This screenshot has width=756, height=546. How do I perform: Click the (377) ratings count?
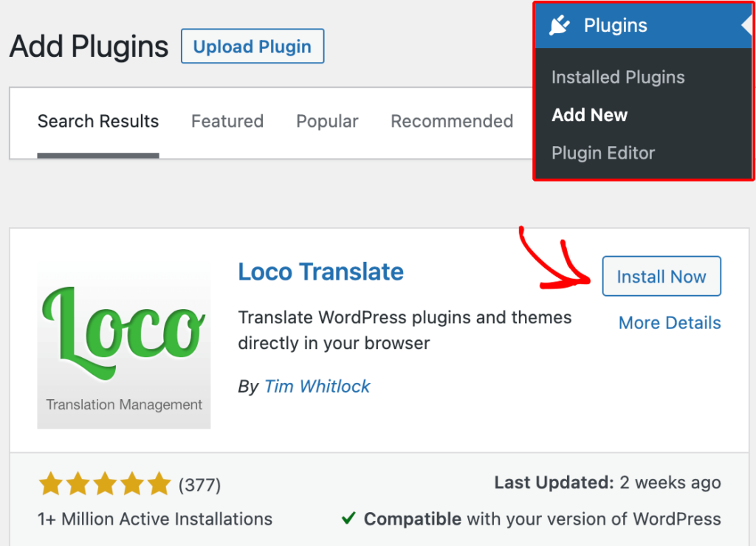click(x=199, y=485)
